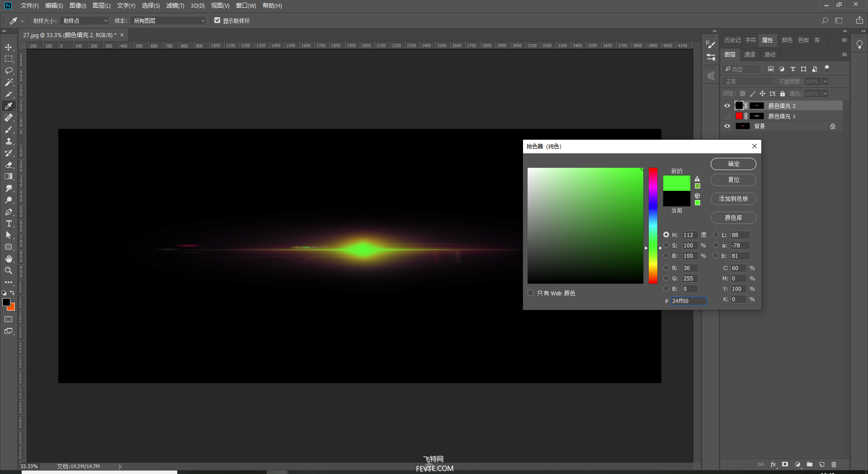Select the Magic Wand tool
The image size is (868, 474).
tap(9, 82)
